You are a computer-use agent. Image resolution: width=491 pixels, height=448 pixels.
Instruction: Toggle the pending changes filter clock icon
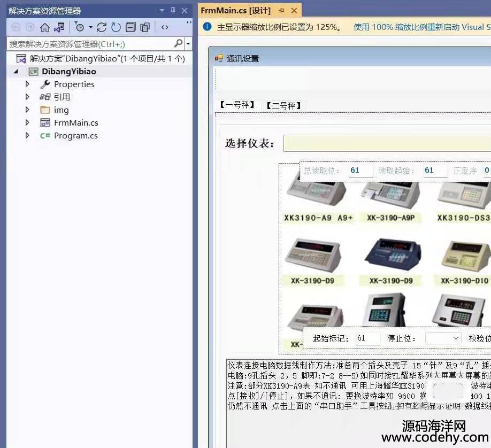tap(80, 27)
